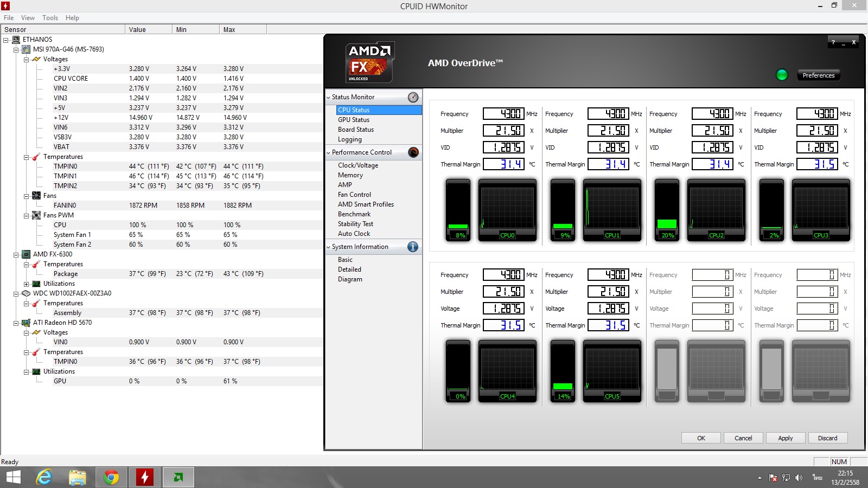Image resolution: width=868 pixels, height=488 pixels.
Task: Collapse the System Information section
Action: coord(328,247)
